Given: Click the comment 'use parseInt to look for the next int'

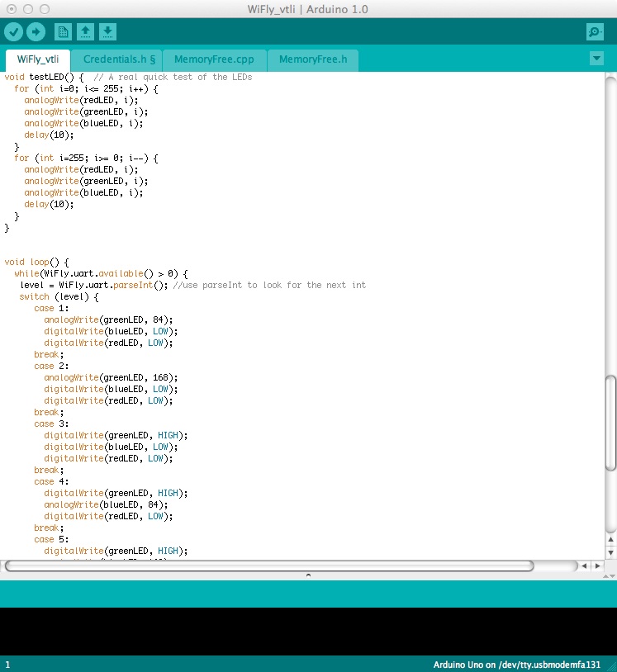Looking at the screenshot, I should [x=274, y=285].
